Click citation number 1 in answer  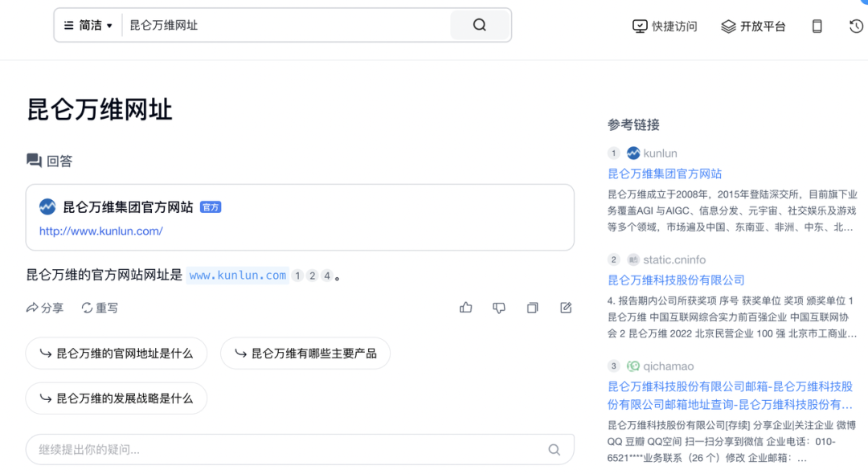(x=297, y=276)
